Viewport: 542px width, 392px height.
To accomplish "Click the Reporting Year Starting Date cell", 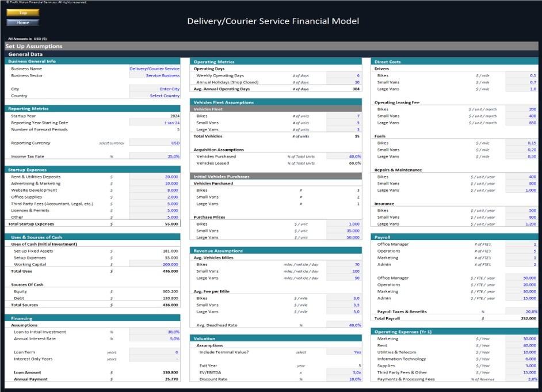I will pyautogui.click(x=155, y=123).
